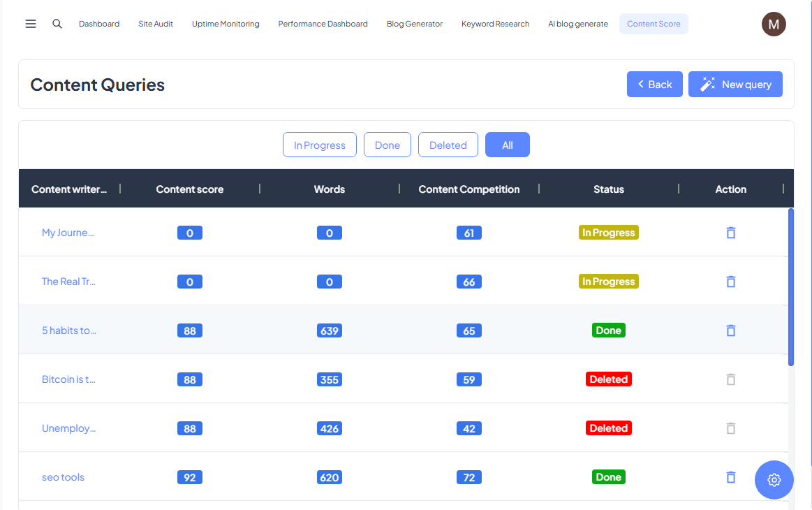Click trash icon for 'seo tools' row
Screen dimensions: 812x510
point(730,477)
